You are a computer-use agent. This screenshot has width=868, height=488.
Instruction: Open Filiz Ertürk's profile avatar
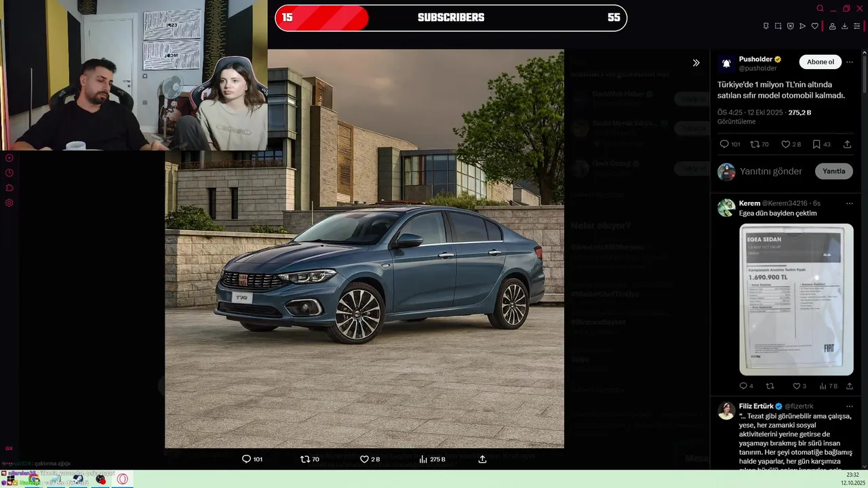(x=726, y=411)
